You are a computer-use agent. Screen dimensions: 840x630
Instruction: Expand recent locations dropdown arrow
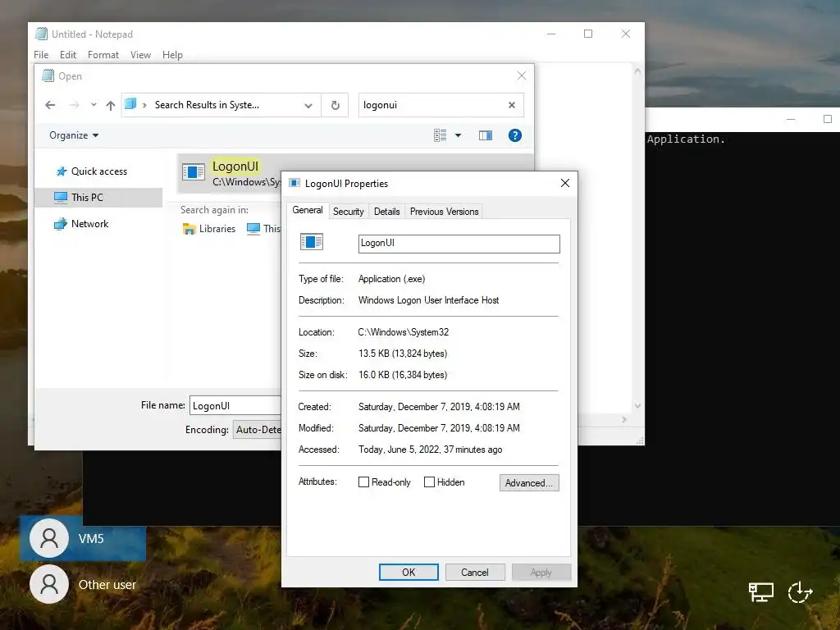point(94,105)
